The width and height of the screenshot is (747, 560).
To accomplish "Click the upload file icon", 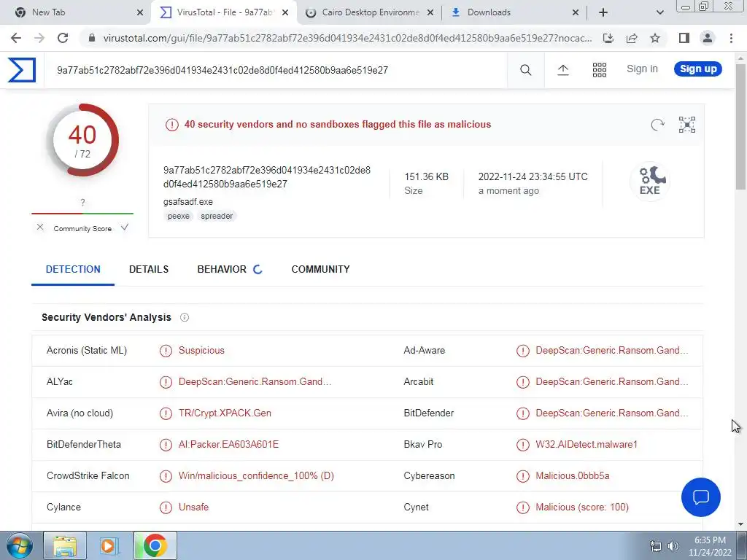I will 562,70.
